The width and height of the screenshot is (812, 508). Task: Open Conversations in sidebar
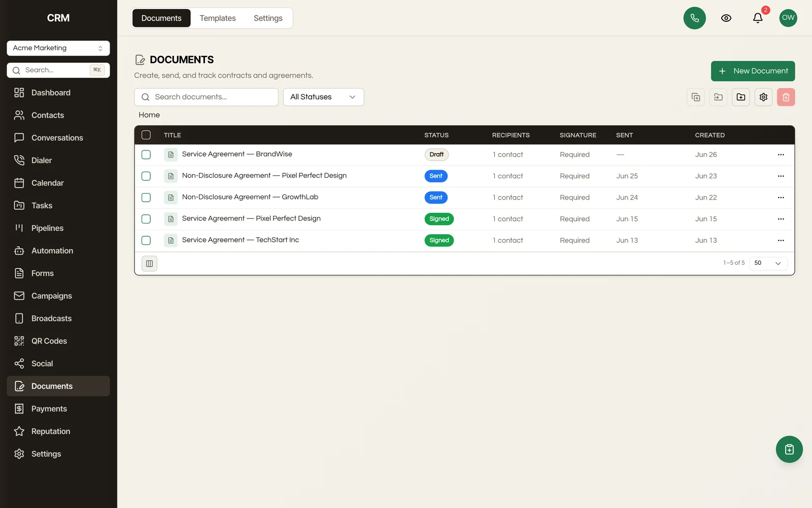click(58, 138)
